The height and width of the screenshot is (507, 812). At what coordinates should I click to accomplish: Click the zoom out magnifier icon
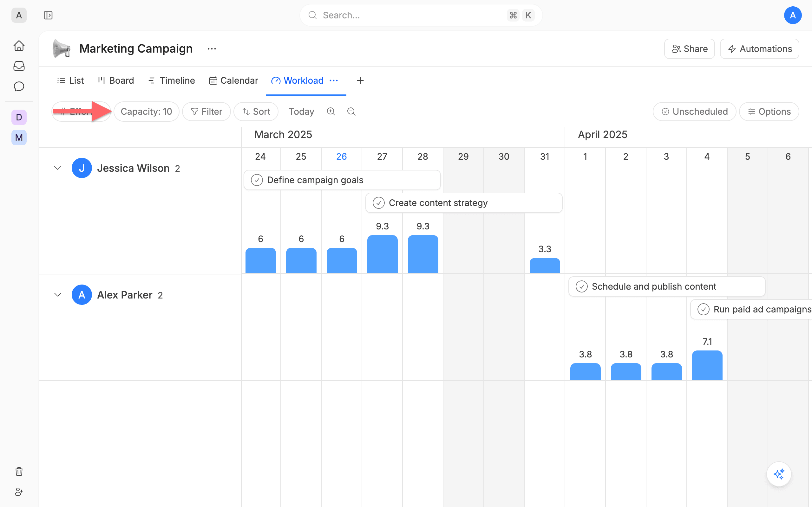click(x=351, y=111)
